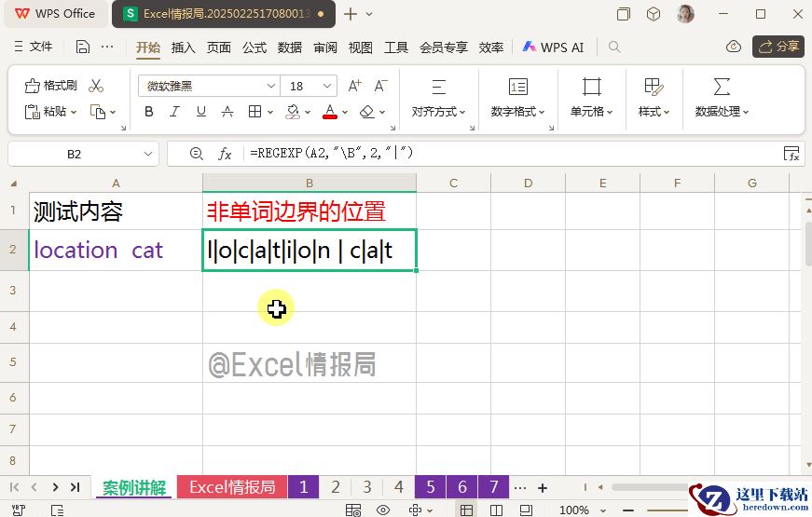The width and height of the screenshot is (812, 517).
Task: Click the select-all corner triangle
Action: click(x=14, y=184)
